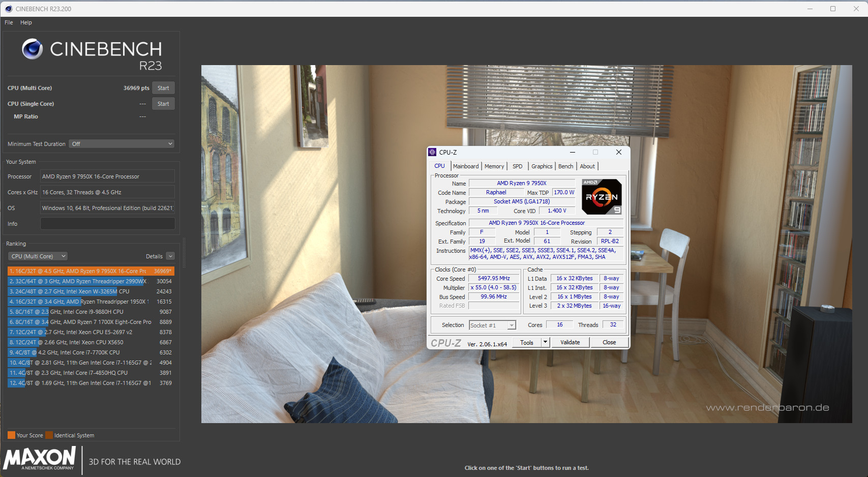This screenshot has width=868, height=477.
Task: Select ranking row 11 Core i7-4850HQ
Action: (91, 373)
